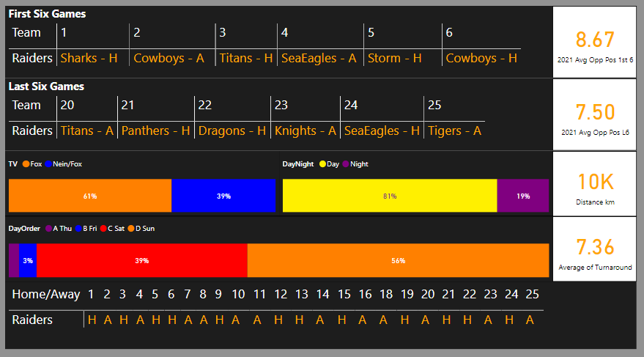This screenshot has height=357, width=644.
Task: Click the 7.50 Avg Opp Pos L6 card
Action: tap(595, 114)
